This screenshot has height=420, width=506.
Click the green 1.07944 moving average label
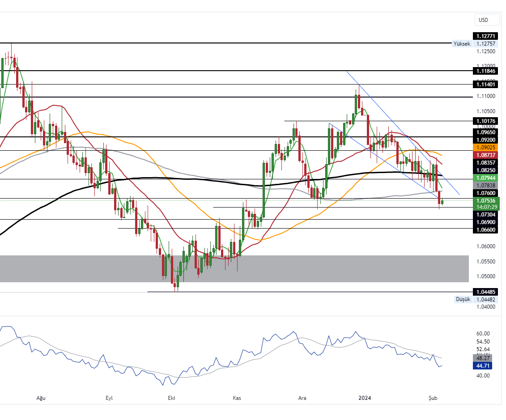click(485, 178)
